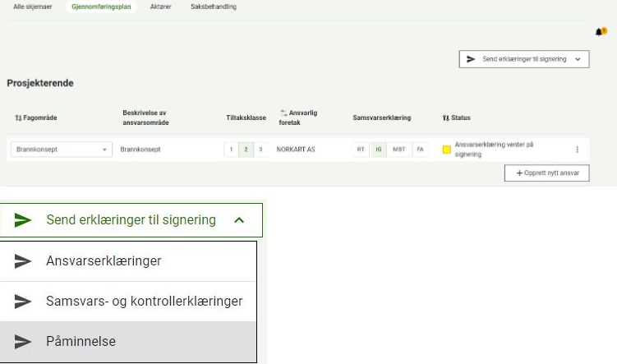Viewport: 617px width, 364px height.
Task: Expand top Send erklæringer til signering dropdown
Action: click(x=523, y=59)
